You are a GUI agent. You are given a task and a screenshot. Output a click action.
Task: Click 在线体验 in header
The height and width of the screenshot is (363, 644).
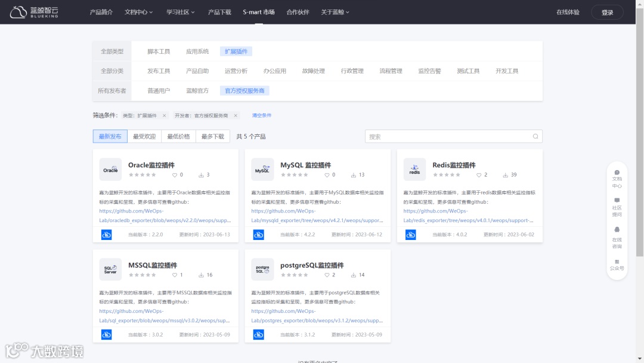click(568, 13)
